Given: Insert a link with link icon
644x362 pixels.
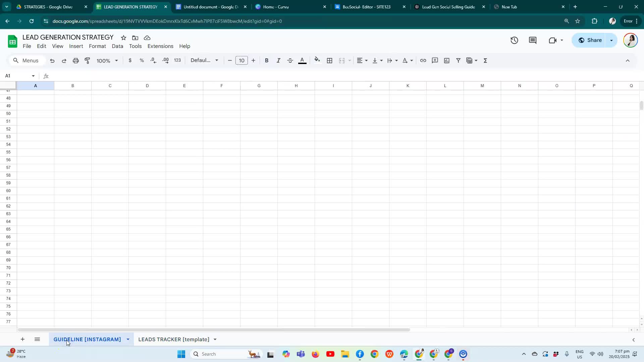Looking at the screenshot, I should click(x=423, y=61).
